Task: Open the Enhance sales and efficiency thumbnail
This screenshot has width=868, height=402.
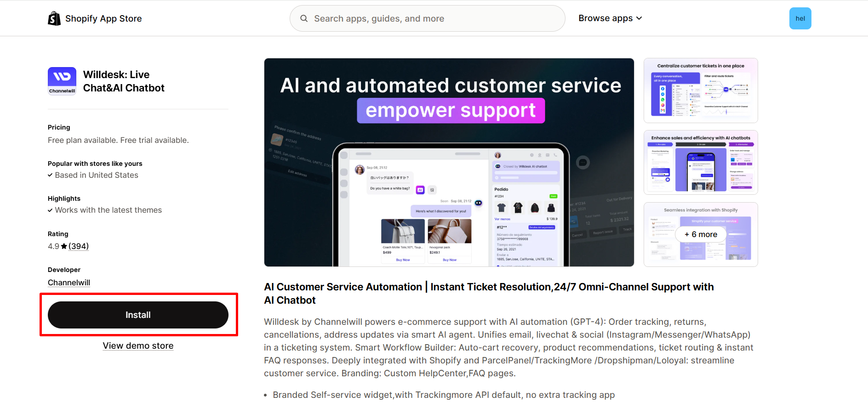Action: (701, 162)
